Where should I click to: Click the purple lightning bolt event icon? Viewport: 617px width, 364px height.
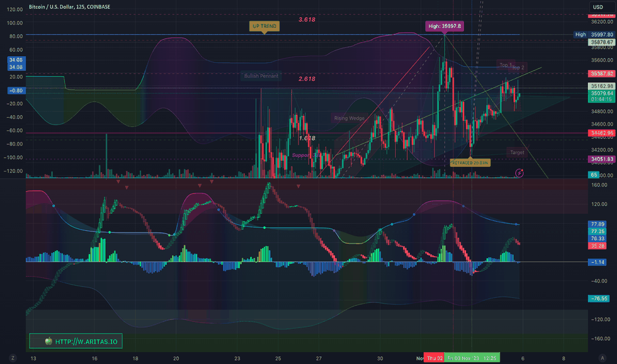(x=520, y=173)
